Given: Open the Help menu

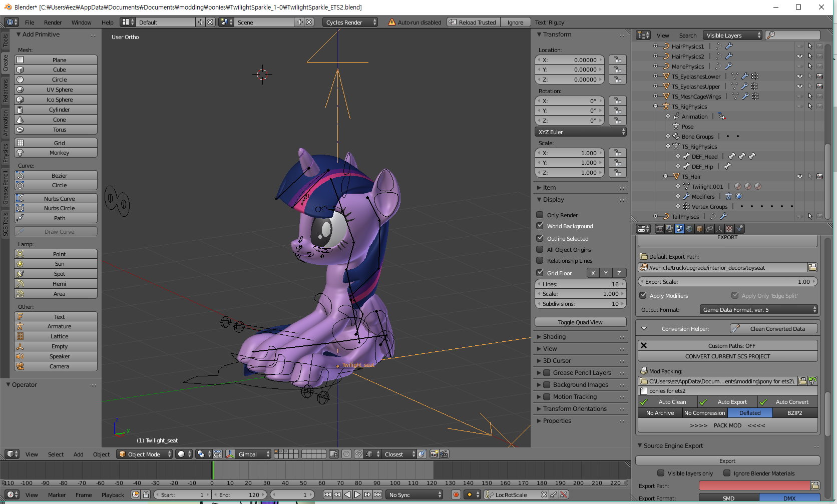Looking at the screenshot, I should point(107,23).
